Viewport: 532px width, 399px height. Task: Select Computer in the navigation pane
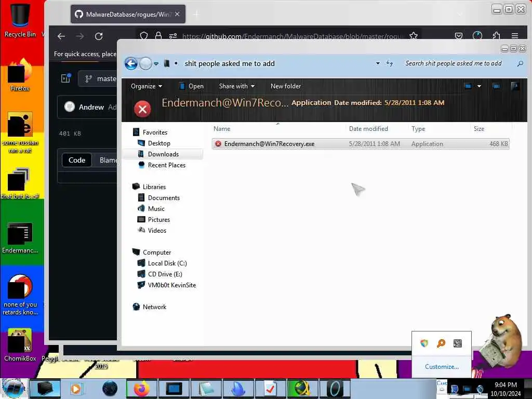pyautogui.click(x=157, y=252)
